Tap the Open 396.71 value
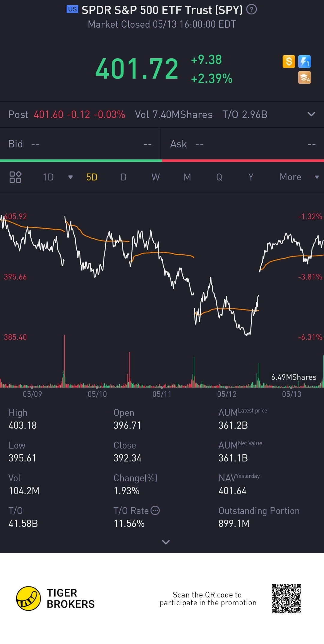Screen dimensions: 324x644 coord(127,425)
